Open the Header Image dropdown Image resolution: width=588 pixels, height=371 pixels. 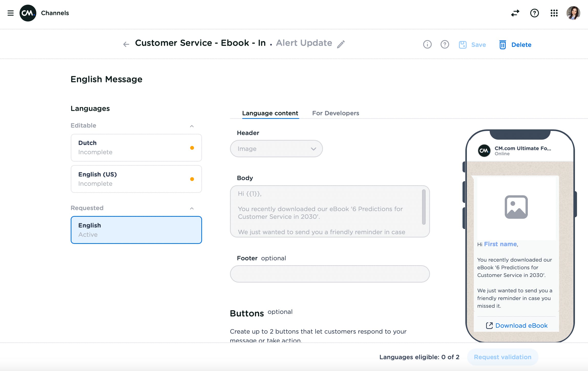point(276,149)
